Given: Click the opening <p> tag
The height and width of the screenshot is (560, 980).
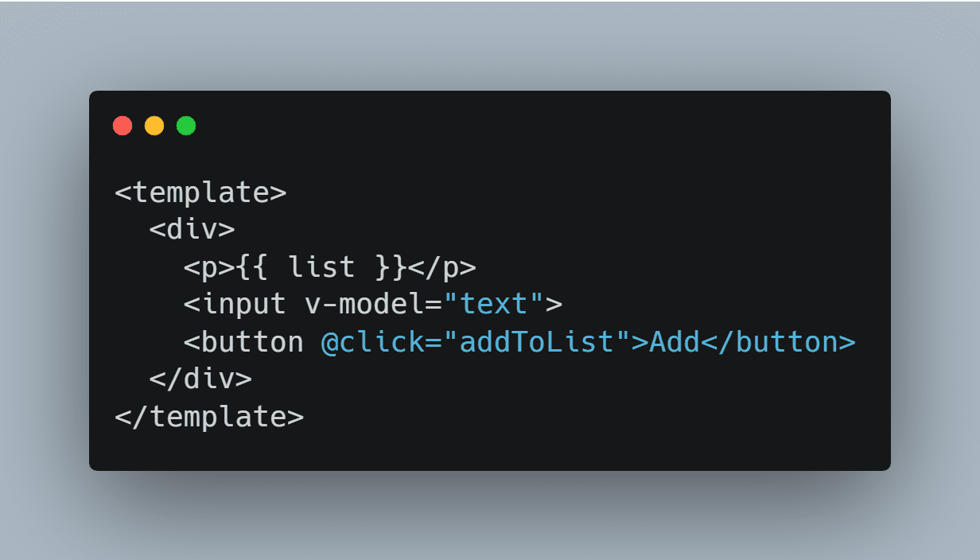Looking at the screenshot, I should tap(209, 267).
